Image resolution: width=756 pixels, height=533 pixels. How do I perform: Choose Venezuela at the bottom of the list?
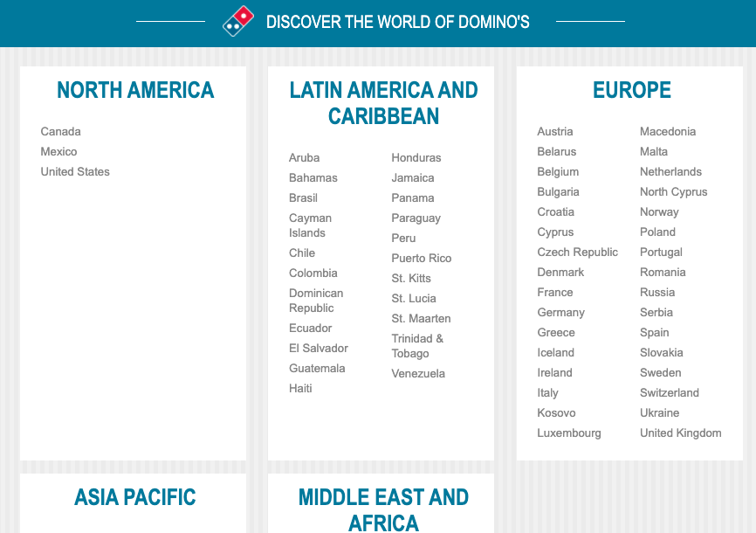click(x=420, y=373)
